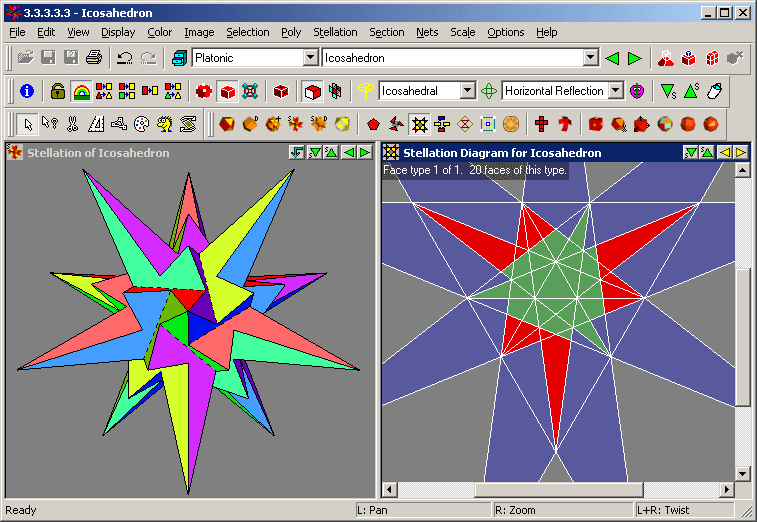757x522 pixels.
Task: Open the Nets menu
Action: pyautogui.click(x=427, y=32)
